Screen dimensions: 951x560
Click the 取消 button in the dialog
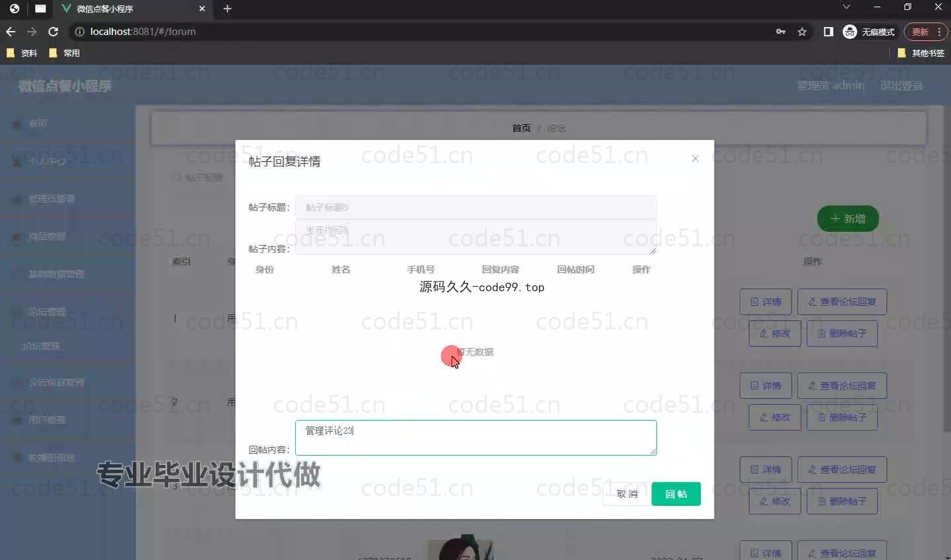click(x=627, y=494)
